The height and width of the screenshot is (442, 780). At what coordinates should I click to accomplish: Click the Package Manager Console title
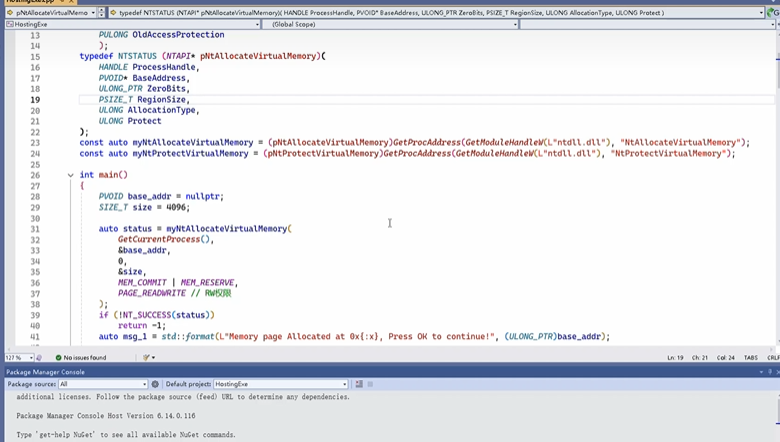45,372
